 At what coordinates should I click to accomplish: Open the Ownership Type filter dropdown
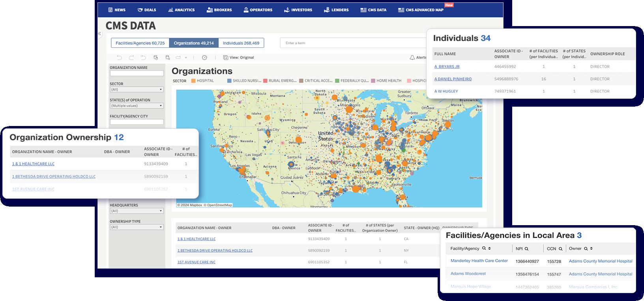click(x=137, y=227)
